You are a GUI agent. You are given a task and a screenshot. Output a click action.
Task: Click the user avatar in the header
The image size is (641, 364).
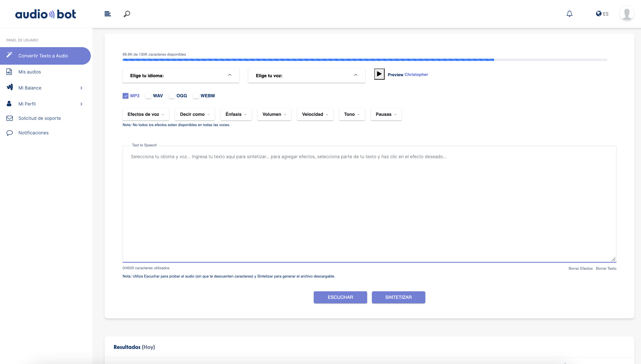[626, 13]
